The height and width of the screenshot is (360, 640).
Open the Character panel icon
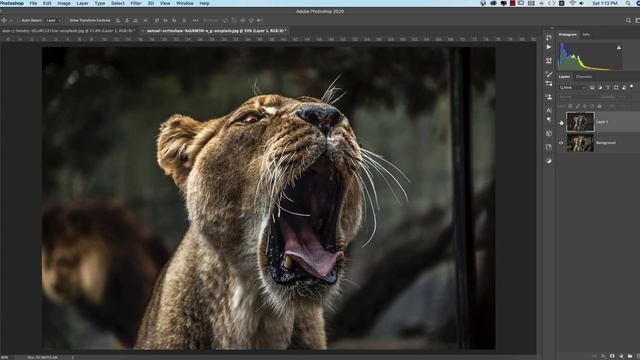point(549,110)
